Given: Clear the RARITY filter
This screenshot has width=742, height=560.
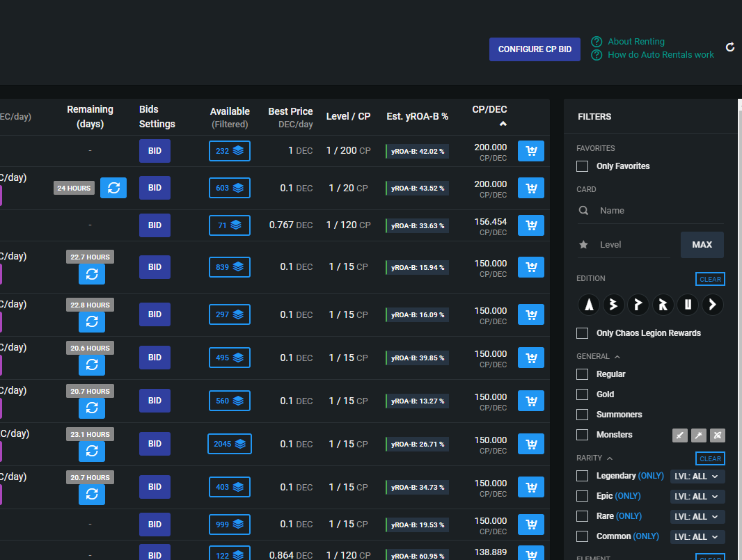Looking at the screenshot, I should tap(710, 458).
